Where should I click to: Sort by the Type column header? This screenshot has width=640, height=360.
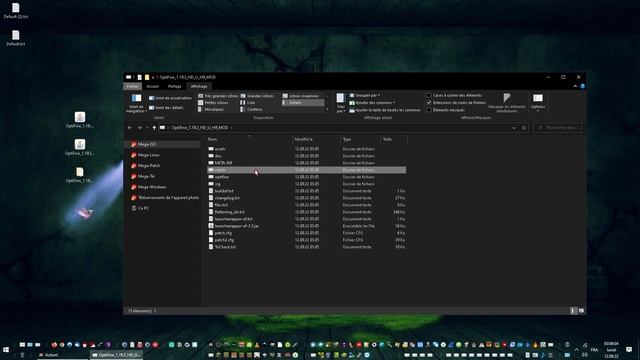[x=360, y=139]
